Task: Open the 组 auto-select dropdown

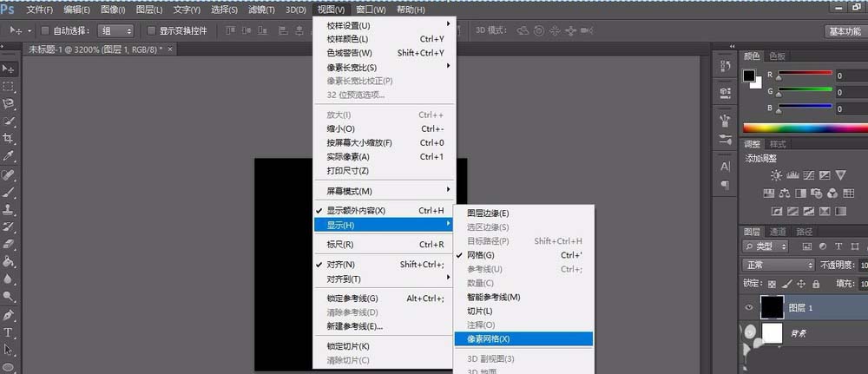Action: (115, 31)
